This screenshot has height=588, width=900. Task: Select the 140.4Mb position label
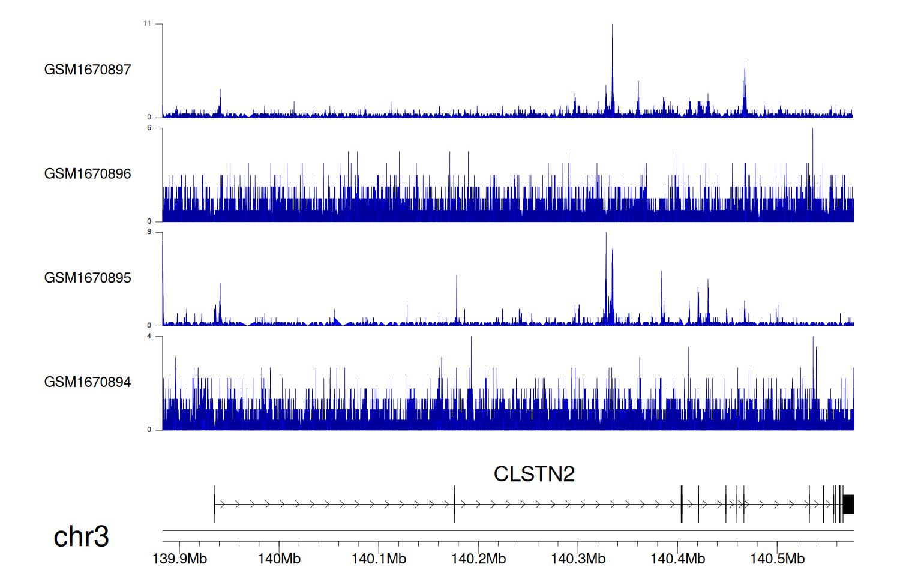(x=677, y=559)
